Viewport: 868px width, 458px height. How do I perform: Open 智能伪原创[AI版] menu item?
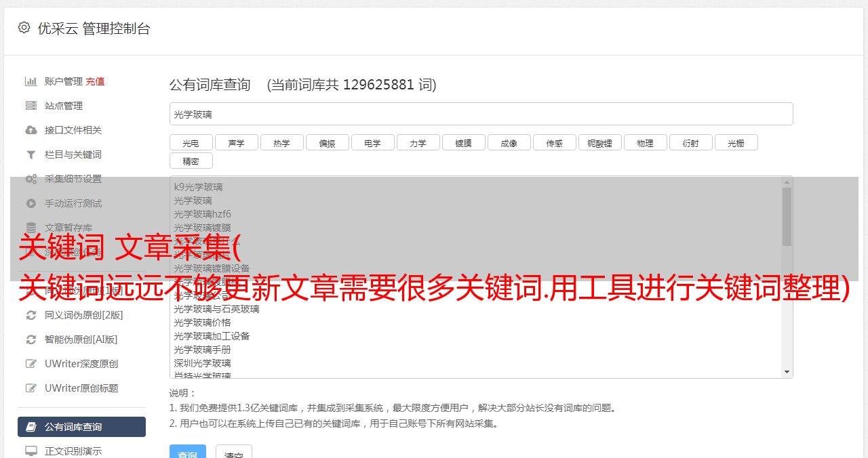click(x=81, y=339)
